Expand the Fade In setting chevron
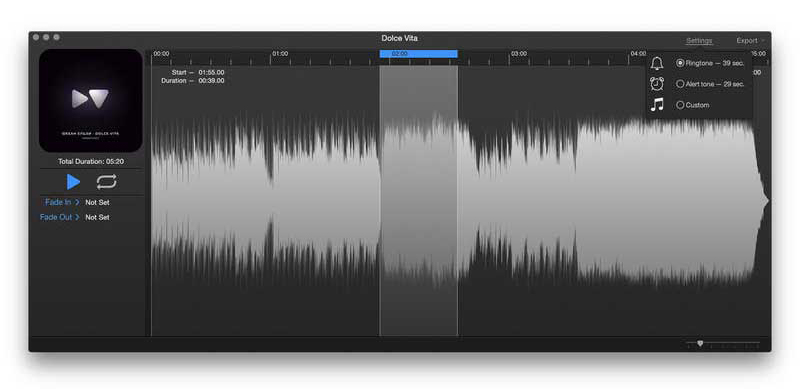This screenshot has height=389, width=800. [x=78, y=202]
